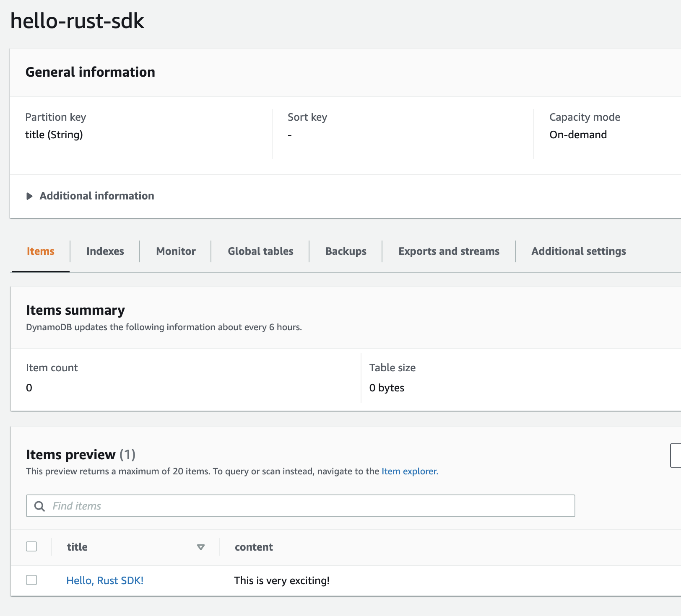The image size is (681, 616).
Task: Click the partially visible button beside Items preview
Action: (676, 456)
